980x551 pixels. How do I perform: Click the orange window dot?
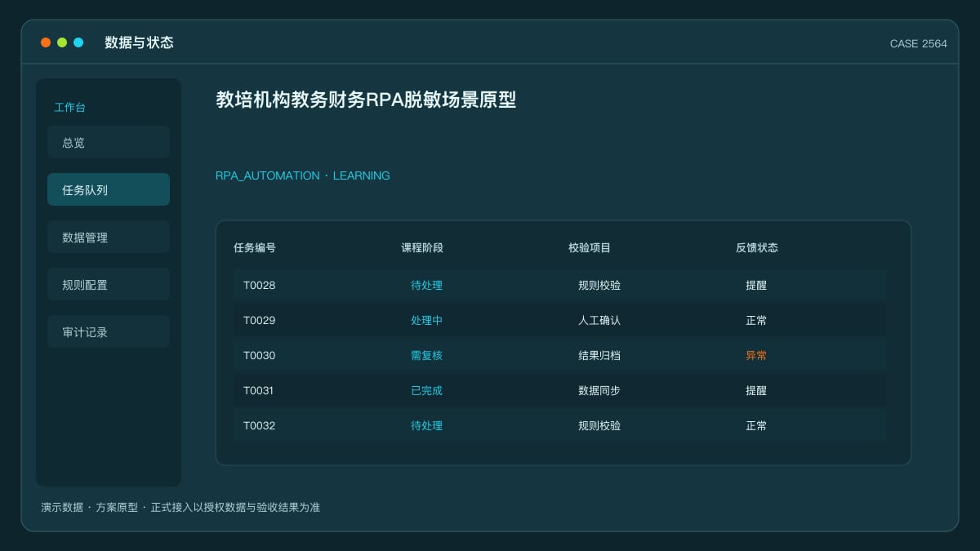46,42
